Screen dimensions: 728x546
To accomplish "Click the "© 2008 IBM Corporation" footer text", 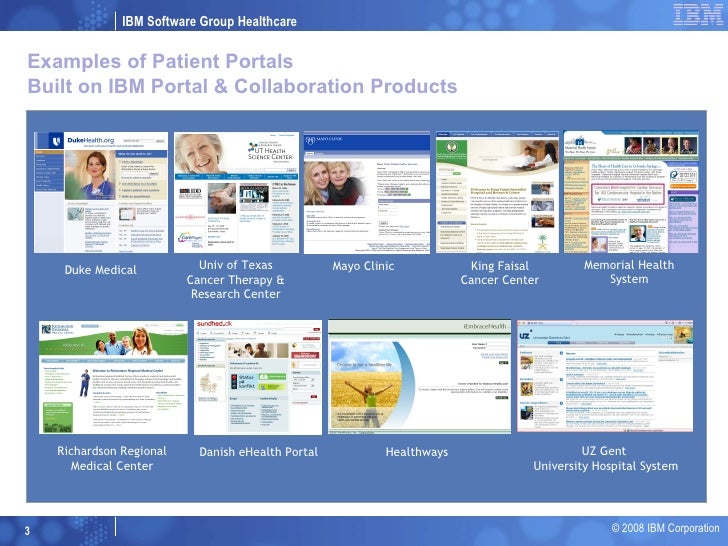I will coord(665,528).
